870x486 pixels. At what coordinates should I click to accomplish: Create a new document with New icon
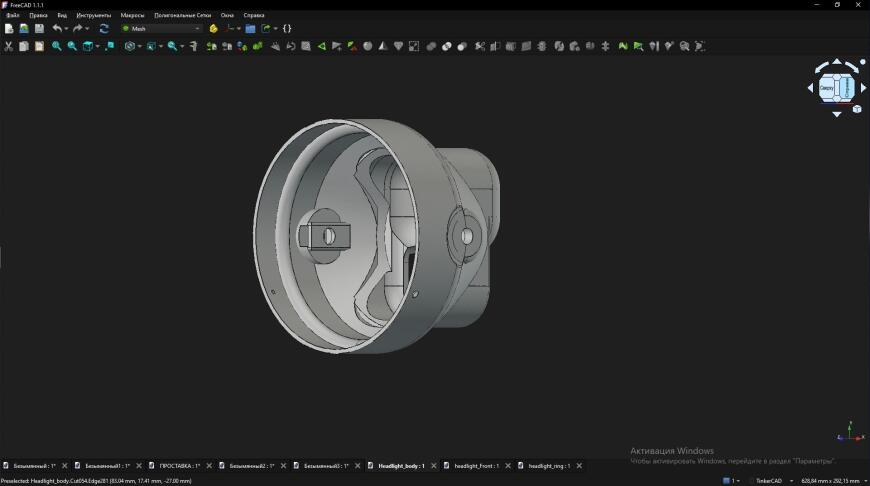point(9,28)
